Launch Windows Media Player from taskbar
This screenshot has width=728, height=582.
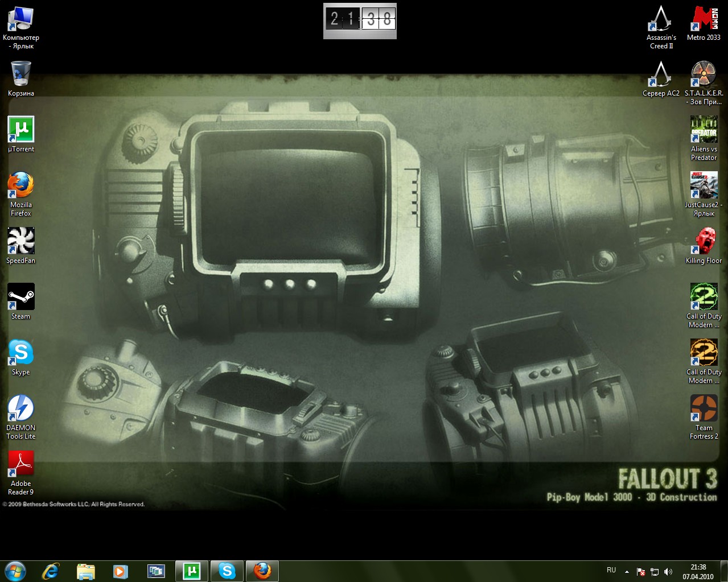tap(121, 571)
